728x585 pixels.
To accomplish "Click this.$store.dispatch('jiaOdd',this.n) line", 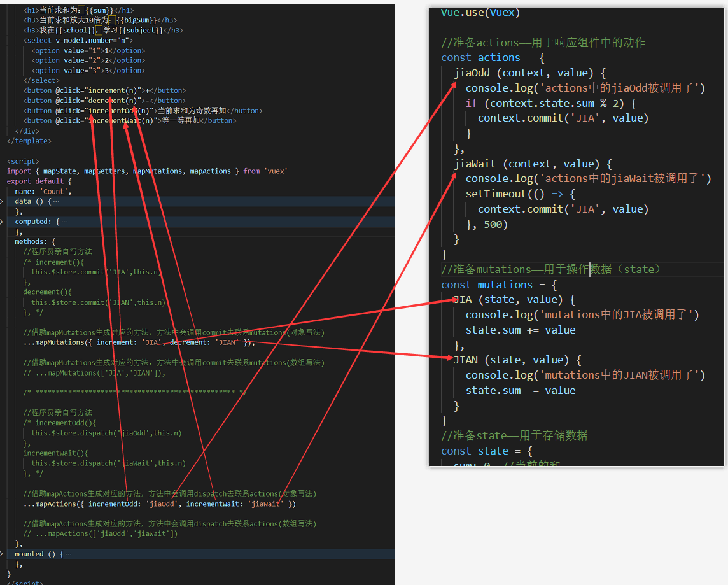I will click(x=106, y=433).
